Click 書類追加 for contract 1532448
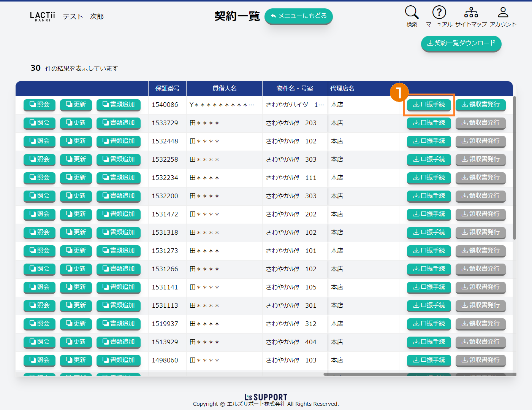Image resolution: width=532 pixels, height=410 pixels. pos(119,141)
